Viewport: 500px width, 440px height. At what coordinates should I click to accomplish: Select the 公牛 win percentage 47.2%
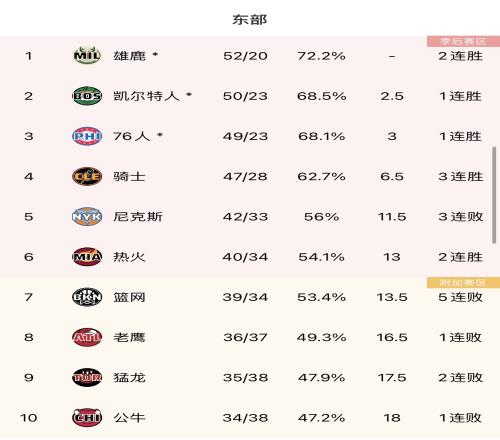tap(321, 418)
